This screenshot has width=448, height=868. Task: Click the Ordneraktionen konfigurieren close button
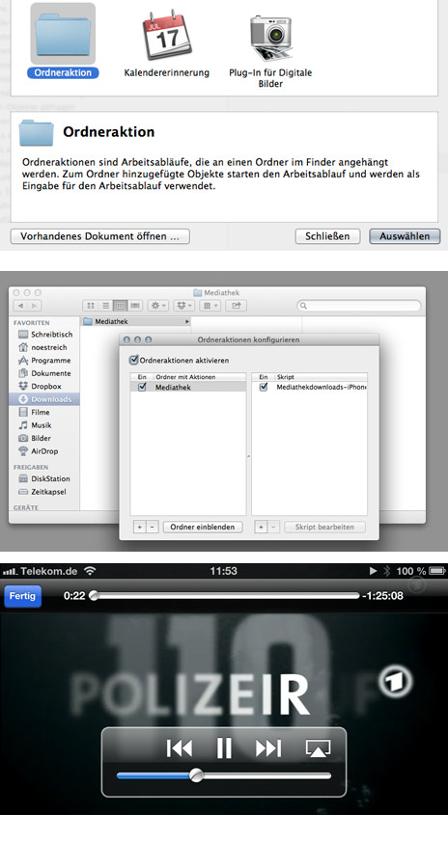point(127,339)
